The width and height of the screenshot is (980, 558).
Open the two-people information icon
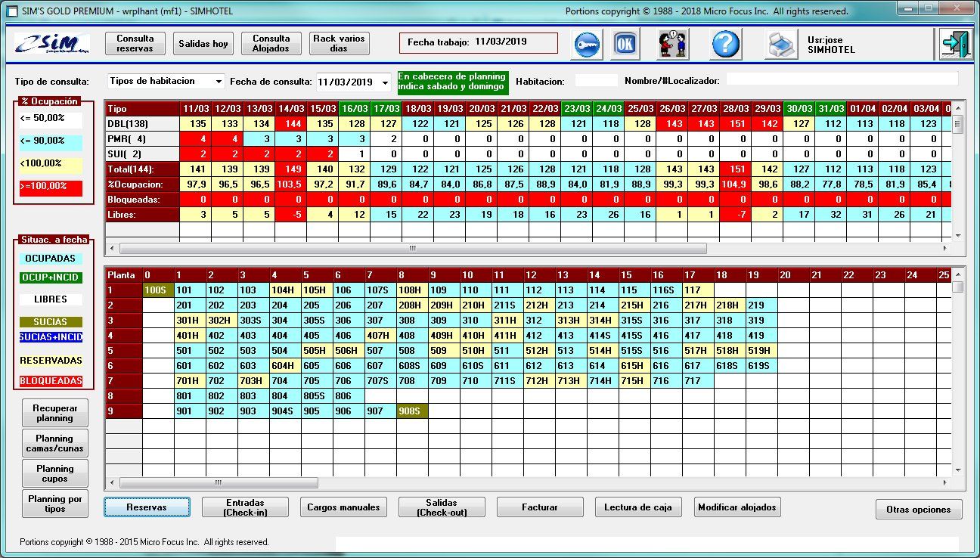672,44
